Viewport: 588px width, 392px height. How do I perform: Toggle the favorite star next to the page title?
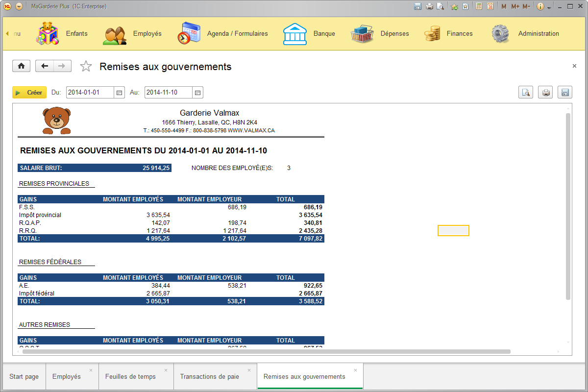pyautogui.click(x=86, y=66)
